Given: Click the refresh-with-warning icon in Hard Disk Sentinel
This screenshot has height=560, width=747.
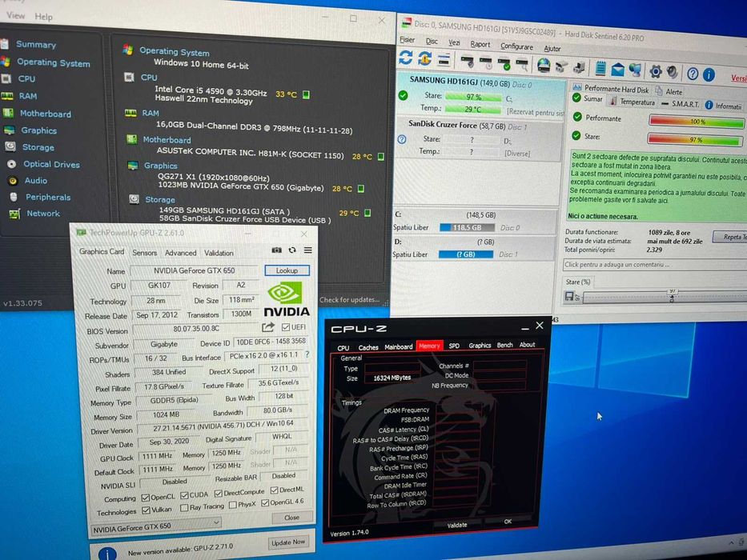Looking at the screenshot, I should tap(424, 58).
